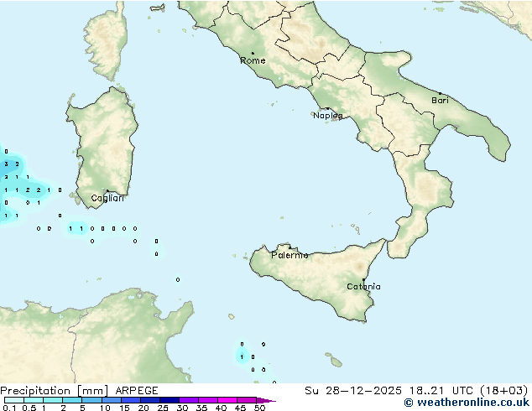Screen dimensions: 532x411
Task: Click the Catania city label
Action: [363, 287]
